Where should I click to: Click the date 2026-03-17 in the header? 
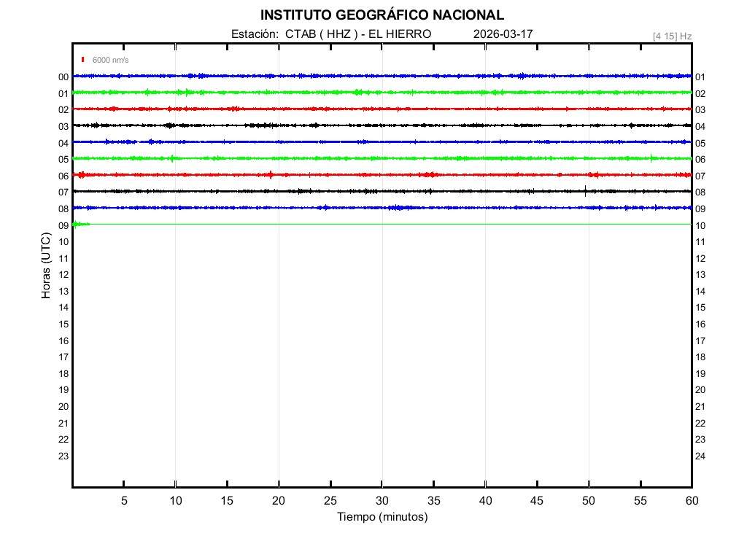point(503,34)
